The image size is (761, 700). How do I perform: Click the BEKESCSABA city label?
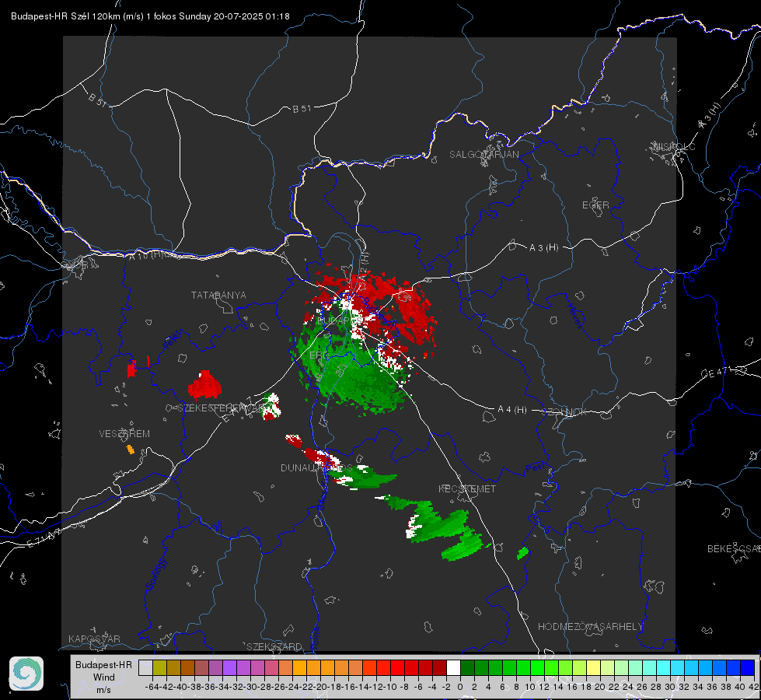point(734,548)
